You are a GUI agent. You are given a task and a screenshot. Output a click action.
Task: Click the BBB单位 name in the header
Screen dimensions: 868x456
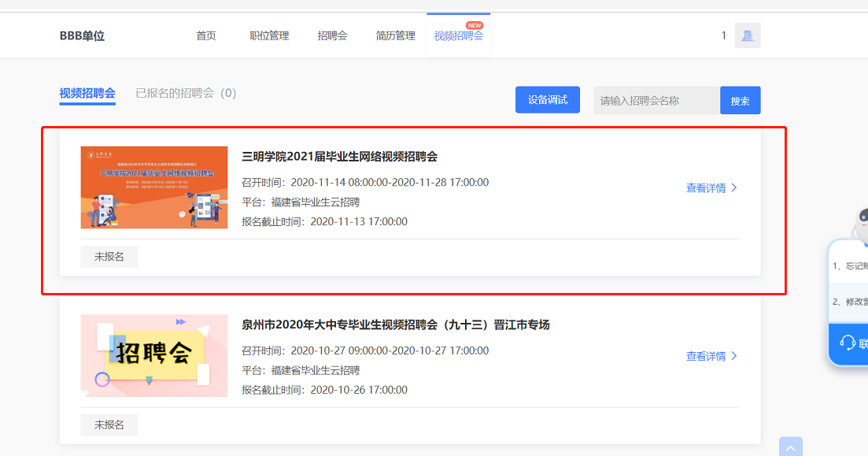point(82,35)
